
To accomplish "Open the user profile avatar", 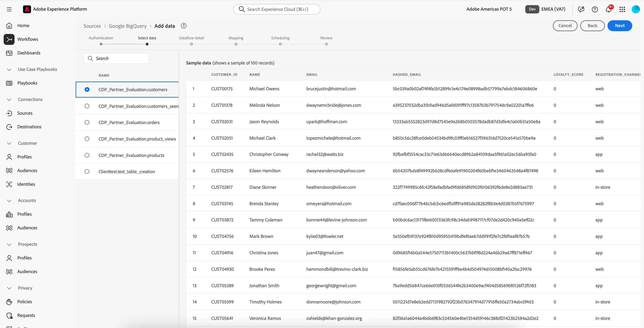I will (635, 9).
